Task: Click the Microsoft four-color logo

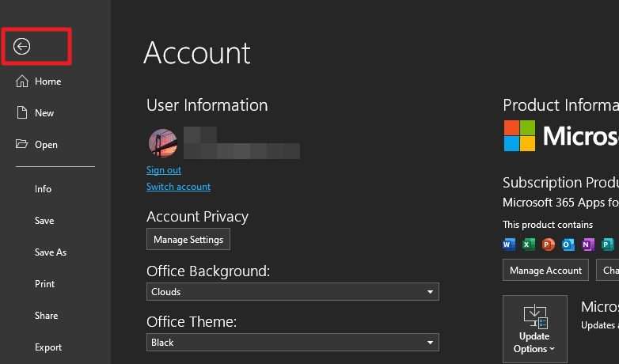Action: (519, 136)
